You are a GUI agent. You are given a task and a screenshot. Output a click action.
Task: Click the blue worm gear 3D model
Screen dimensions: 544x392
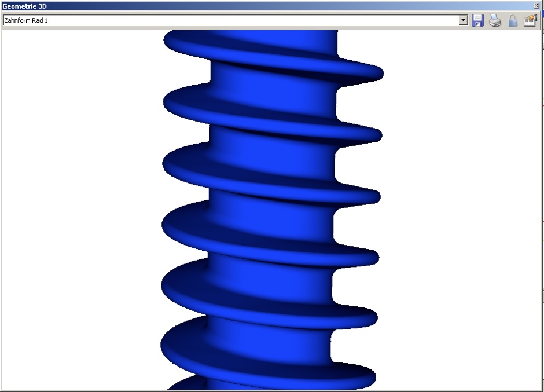(271, 208)
